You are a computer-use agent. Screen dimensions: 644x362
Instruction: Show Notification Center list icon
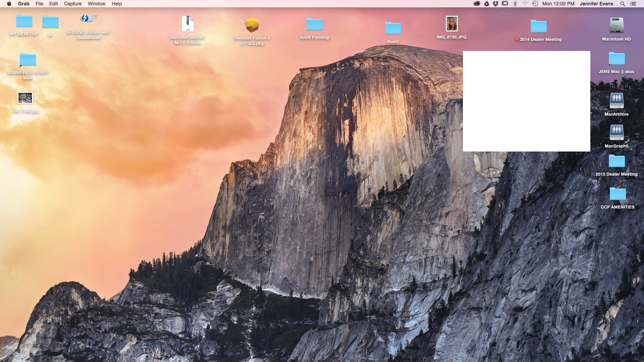(633, 4)
